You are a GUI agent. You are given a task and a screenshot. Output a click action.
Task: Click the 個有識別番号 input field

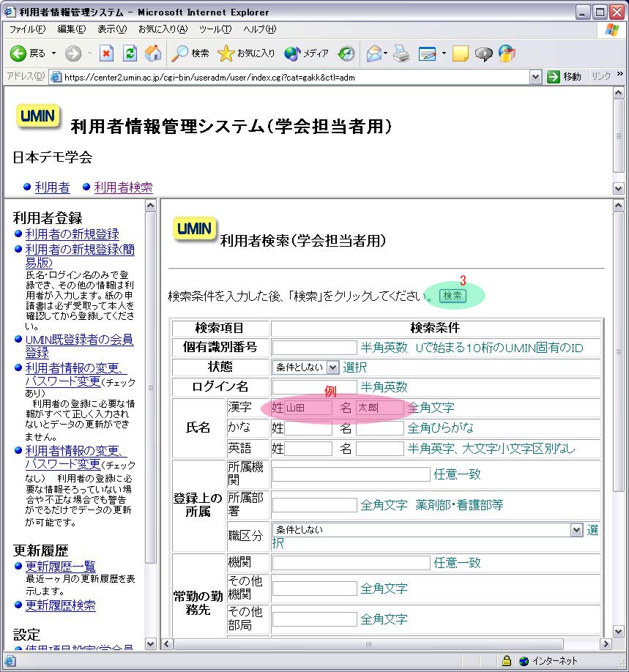tap(314, 348)
